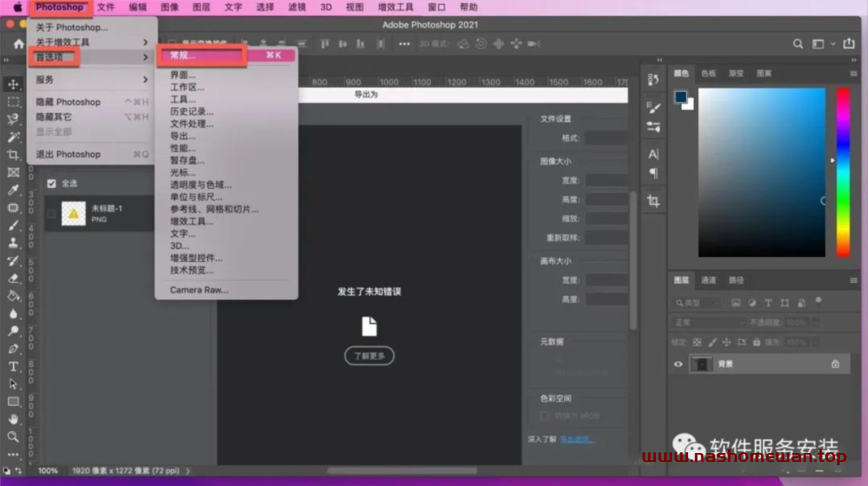Image resolution: width=868 pixels, height=486 pixels.
Task: Check the box beside 未标题-1 PNG item
Action: tap(51, 213)
